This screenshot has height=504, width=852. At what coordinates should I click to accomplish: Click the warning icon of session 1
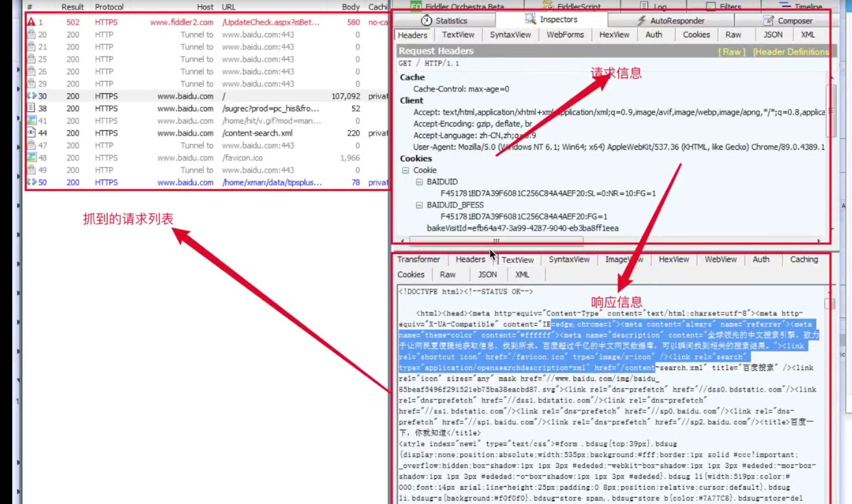click(31, 22)
